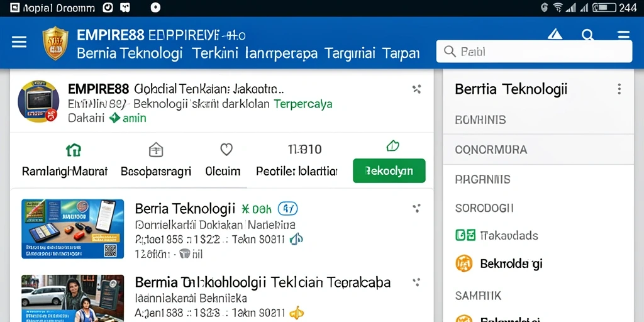Click the green Terpercaya link
The height and width of the screenshot is (322, 644).
point(303,104)
